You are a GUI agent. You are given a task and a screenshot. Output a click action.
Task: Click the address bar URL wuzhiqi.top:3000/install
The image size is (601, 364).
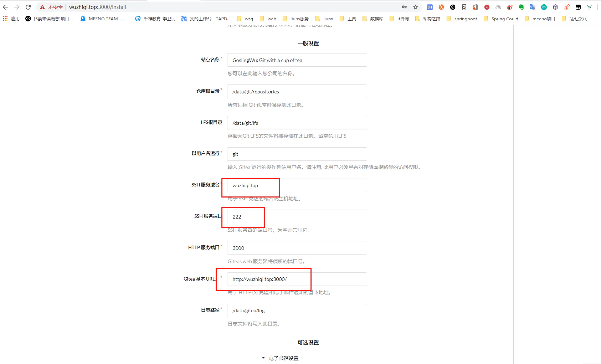(x=97, y=7)
